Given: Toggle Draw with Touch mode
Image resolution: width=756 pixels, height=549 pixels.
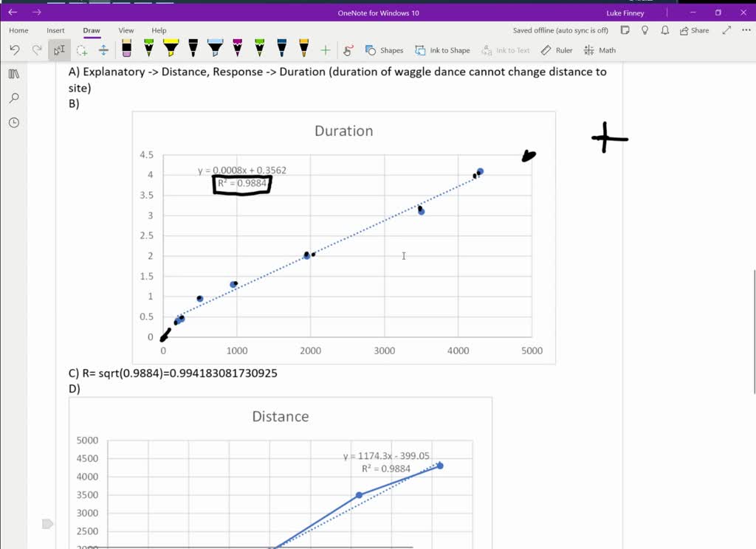Looking at the screenshot, I should click(x=348, y=50).
